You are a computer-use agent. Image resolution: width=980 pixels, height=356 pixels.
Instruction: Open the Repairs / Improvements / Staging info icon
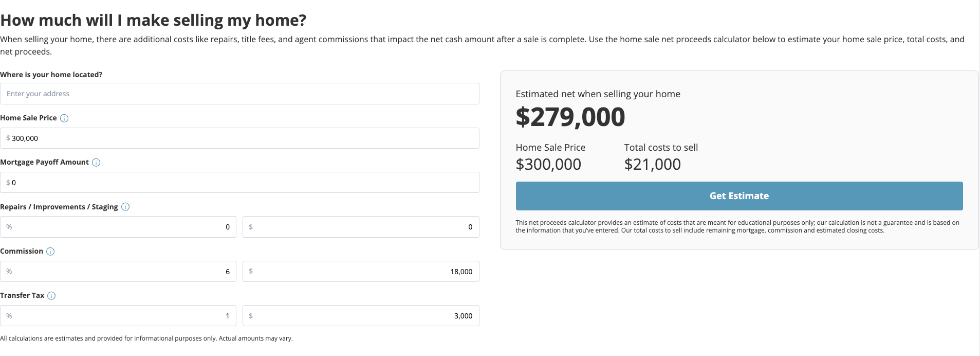(125, 207)
